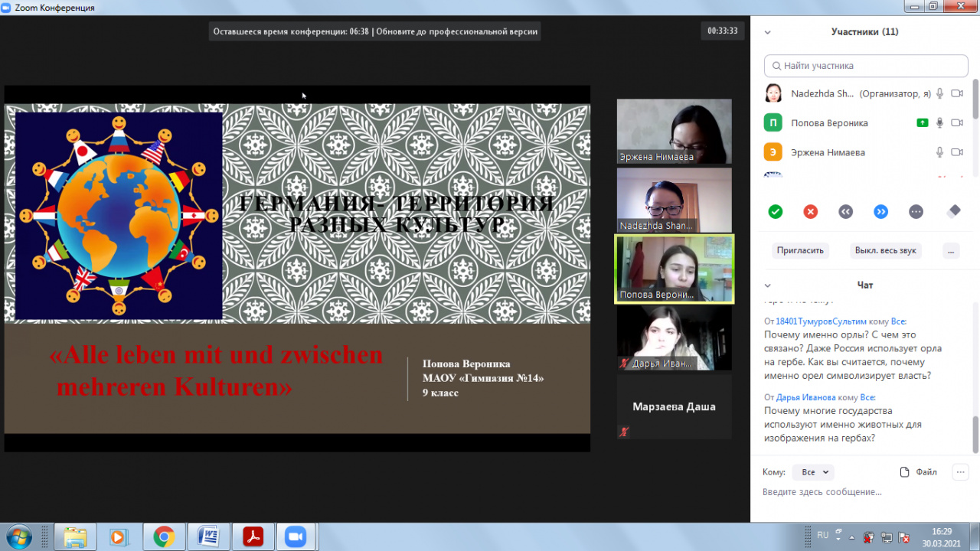Image resolution: width=980 pixels, height=551 pixels.
Task: Collapse the Участники panel with chevron
Action: [767, 32]
